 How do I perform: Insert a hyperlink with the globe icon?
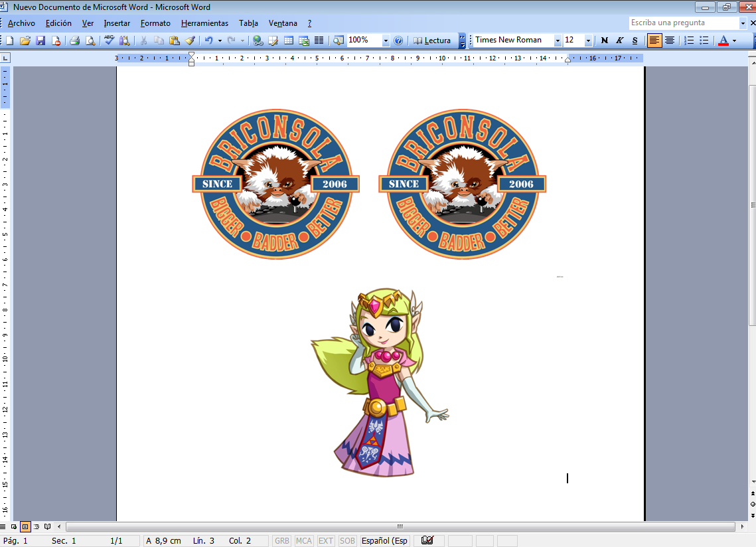coord(258,40)
